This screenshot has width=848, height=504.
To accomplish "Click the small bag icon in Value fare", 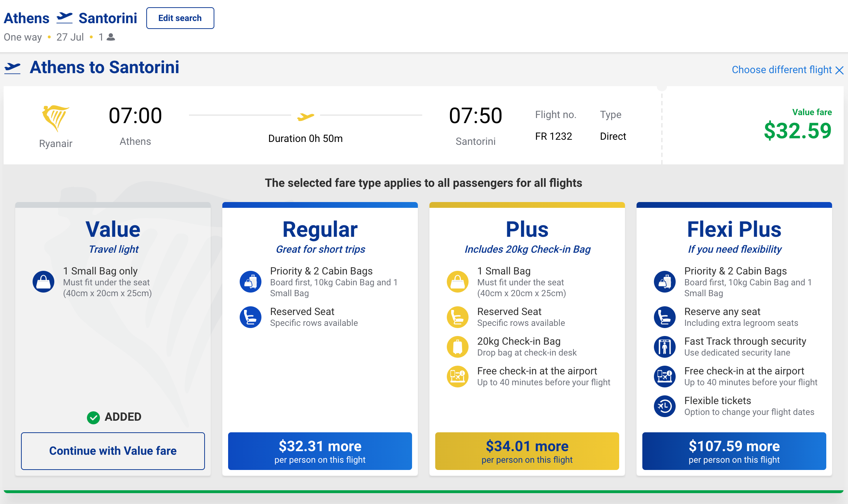I will pyautogui.click(x=43, y=282).
